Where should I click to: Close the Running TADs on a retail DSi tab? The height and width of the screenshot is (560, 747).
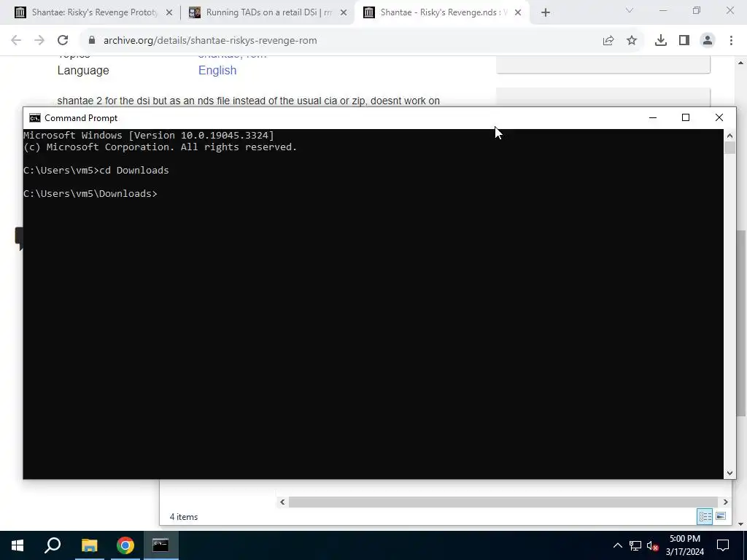(x=344, y=13)
